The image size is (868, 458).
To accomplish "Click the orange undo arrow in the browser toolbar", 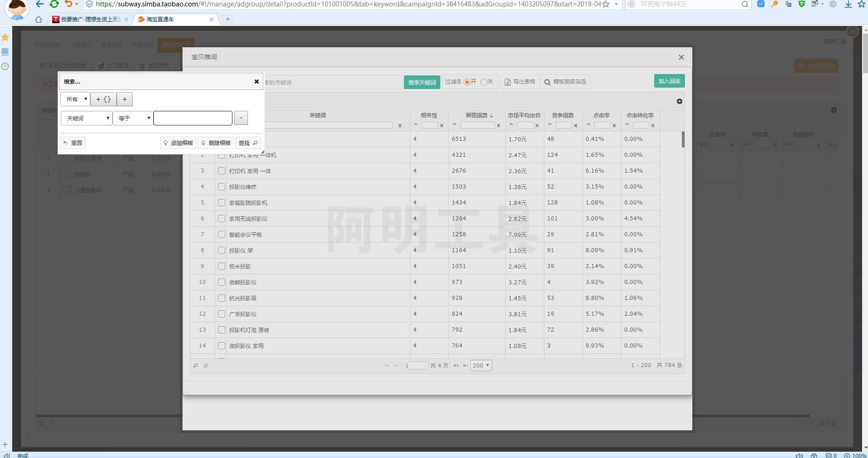I will click(x=69, y=4).
